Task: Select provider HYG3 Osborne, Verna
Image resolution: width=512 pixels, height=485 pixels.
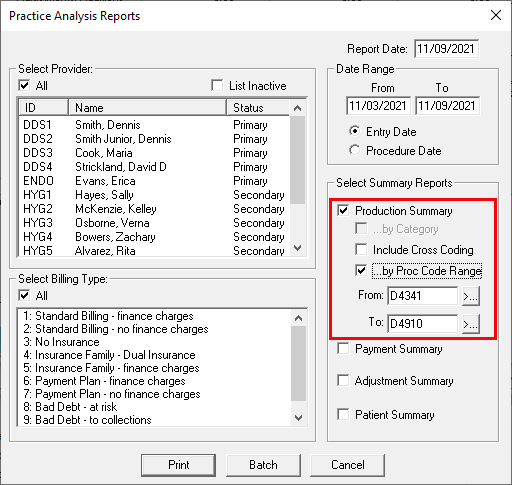Action: pos(154,223)
